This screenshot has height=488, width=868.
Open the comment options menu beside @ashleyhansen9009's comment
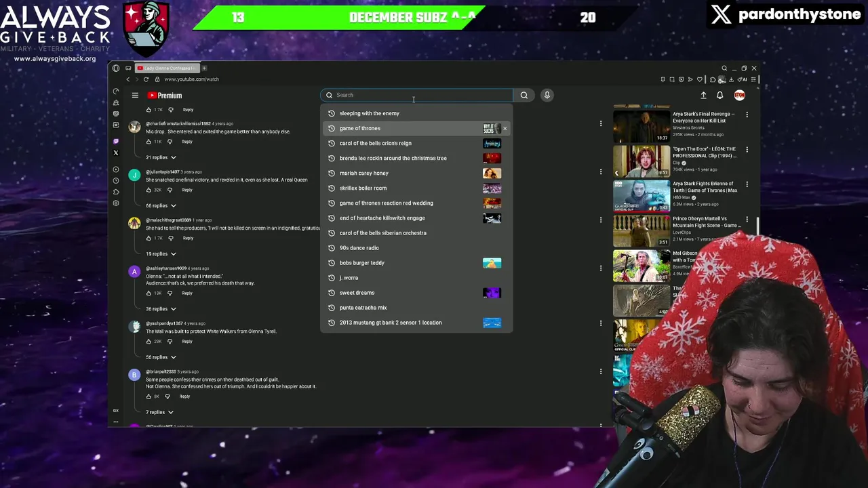coord(600,268)
